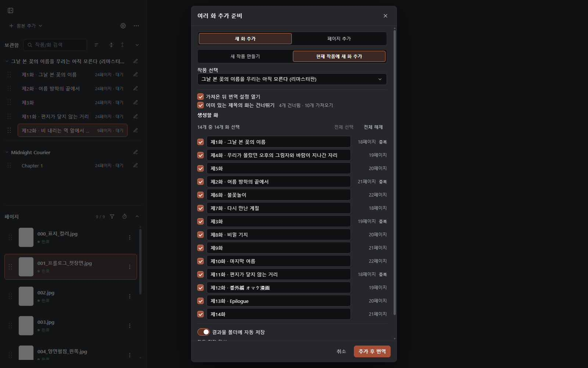The height and width of the screenshot is (368, 588).
Task: Deselect the 제6화 · 불꽃놀이 checkbox
Action: 201,195
